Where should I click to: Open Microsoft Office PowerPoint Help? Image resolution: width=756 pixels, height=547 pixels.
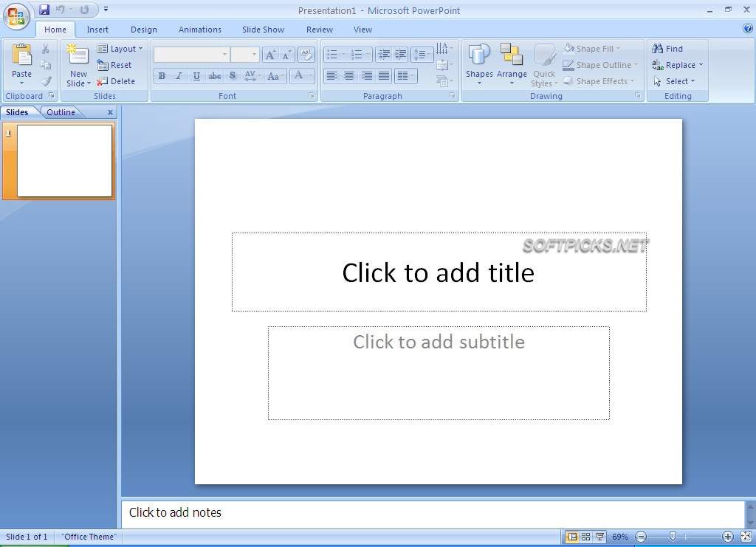[747, 29]
